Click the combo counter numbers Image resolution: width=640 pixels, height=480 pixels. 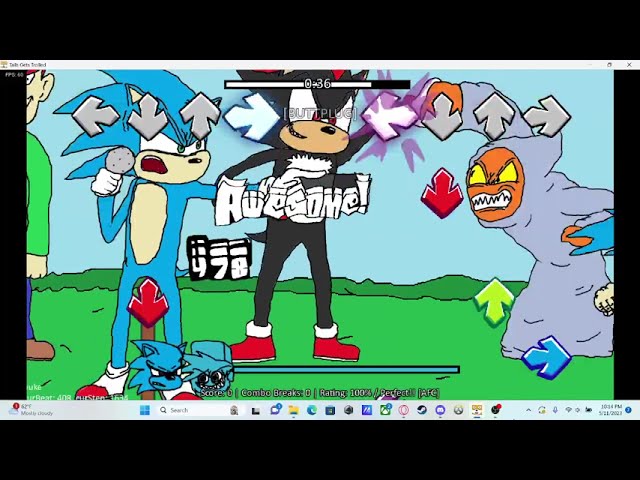[x=219, y=259]
